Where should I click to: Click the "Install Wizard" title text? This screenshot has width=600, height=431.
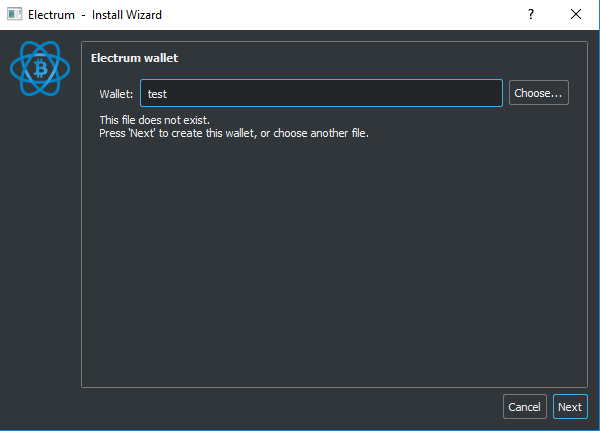point(127,15)
